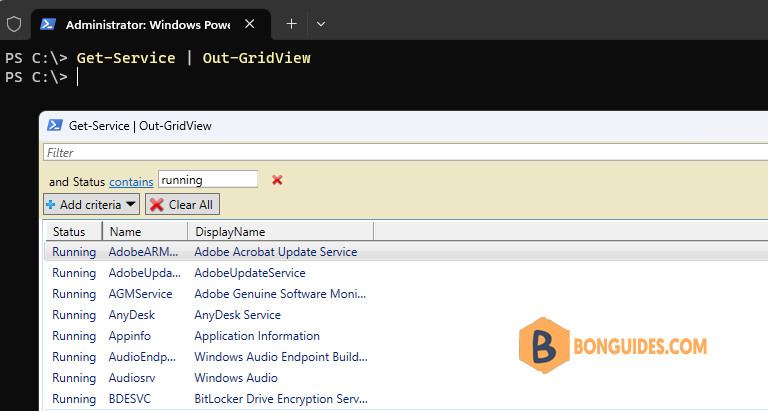Open the terminal profile dropdown chevron
The image size is (768, 411).
321,24
